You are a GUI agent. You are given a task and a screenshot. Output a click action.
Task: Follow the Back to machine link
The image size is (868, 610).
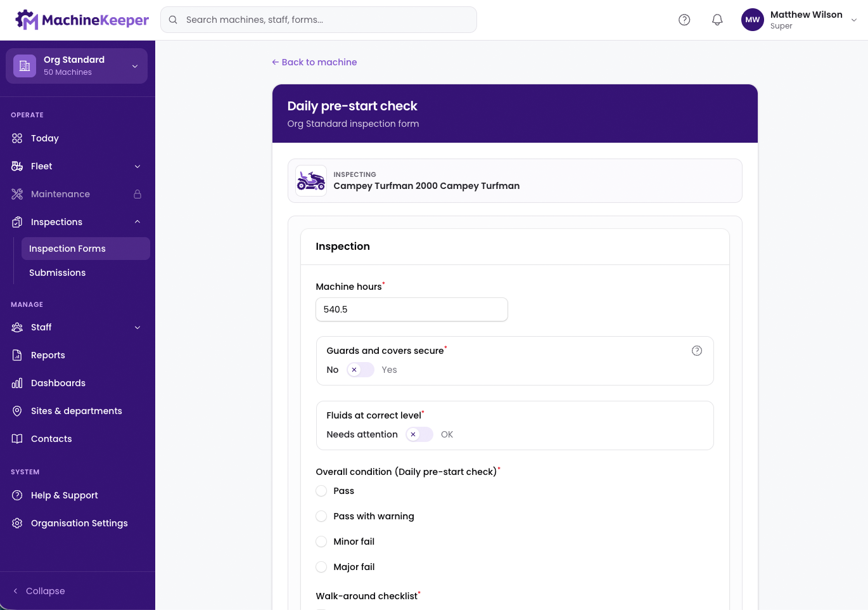[x=314, y=62]
